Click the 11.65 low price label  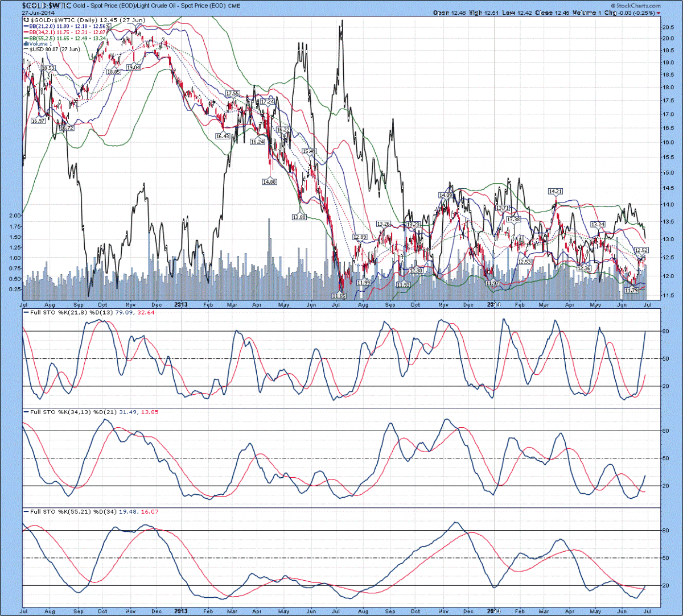coord(339,296)
